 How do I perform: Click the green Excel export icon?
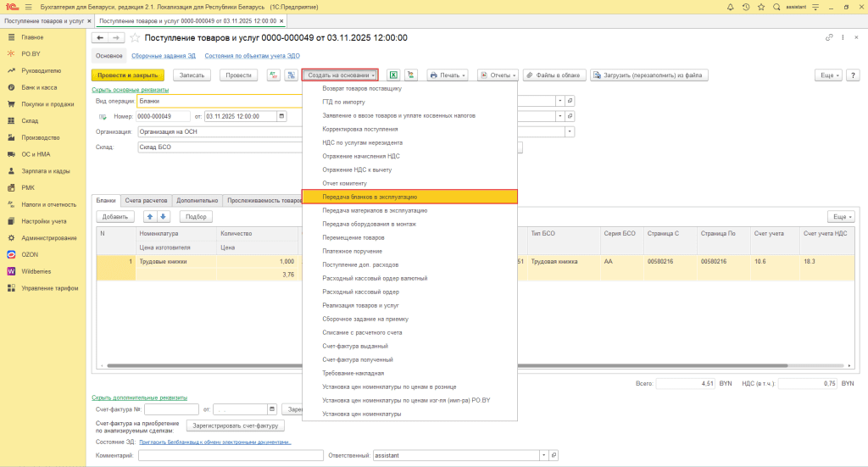point(394,75)
